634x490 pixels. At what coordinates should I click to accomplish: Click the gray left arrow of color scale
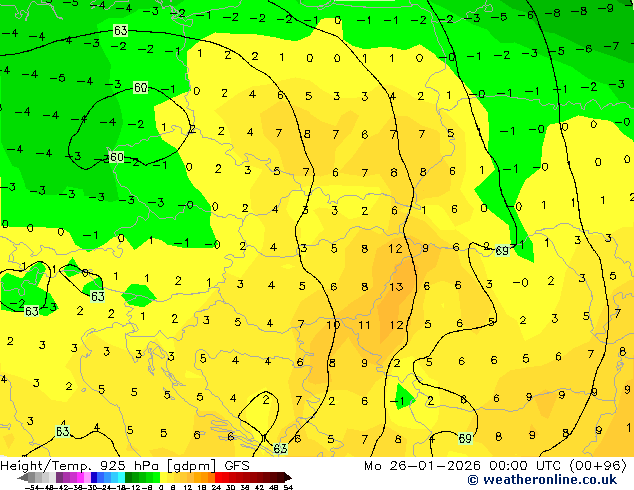point(23,477)
